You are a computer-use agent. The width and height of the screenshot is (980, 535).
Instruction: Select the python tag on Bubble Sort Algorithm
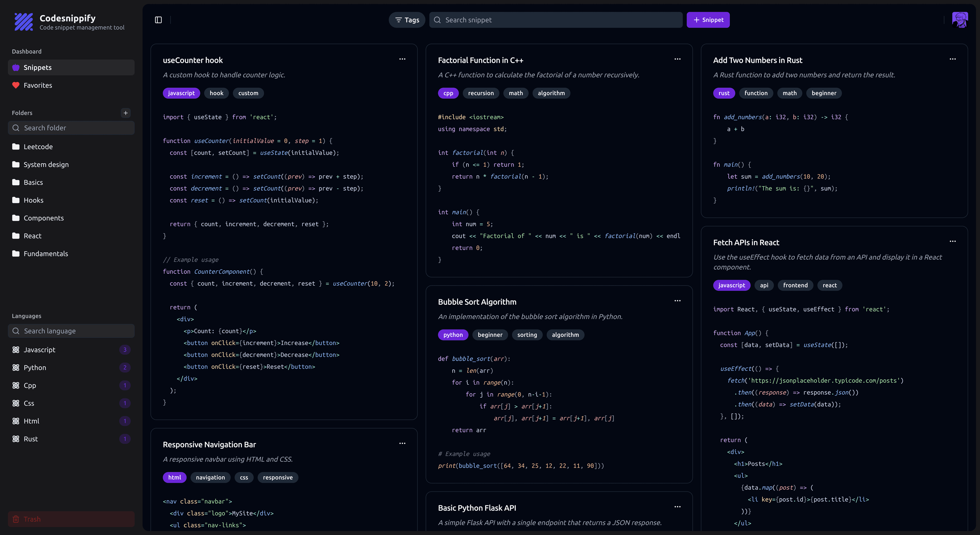point(453,335)
